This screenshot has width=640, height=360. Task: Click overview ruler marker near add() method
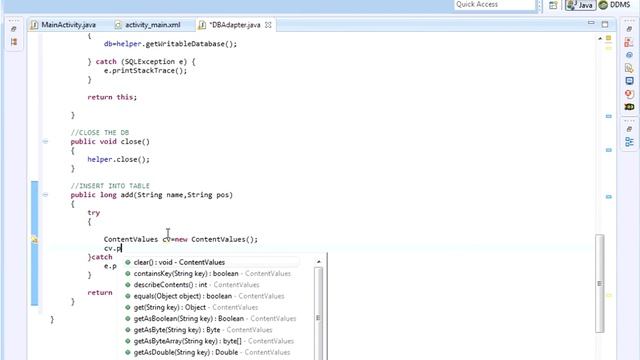pos(609,197)
